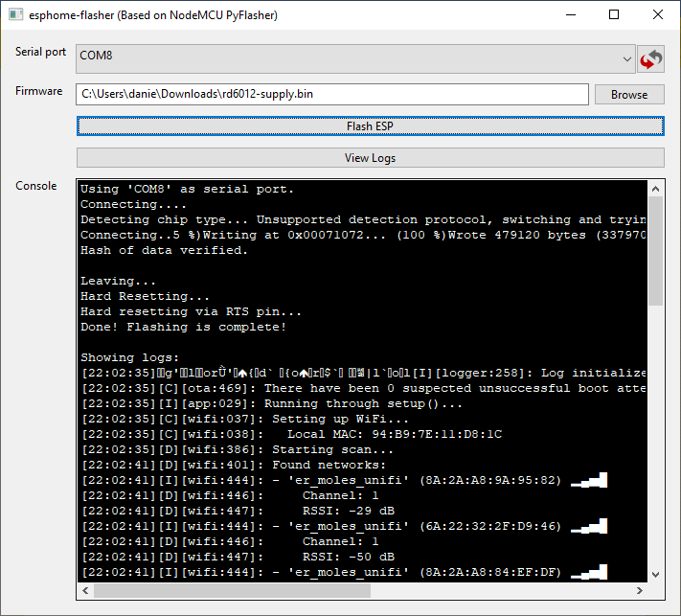Click the Firmware path input field
The image size is (681, 616).
pos(331,94)
